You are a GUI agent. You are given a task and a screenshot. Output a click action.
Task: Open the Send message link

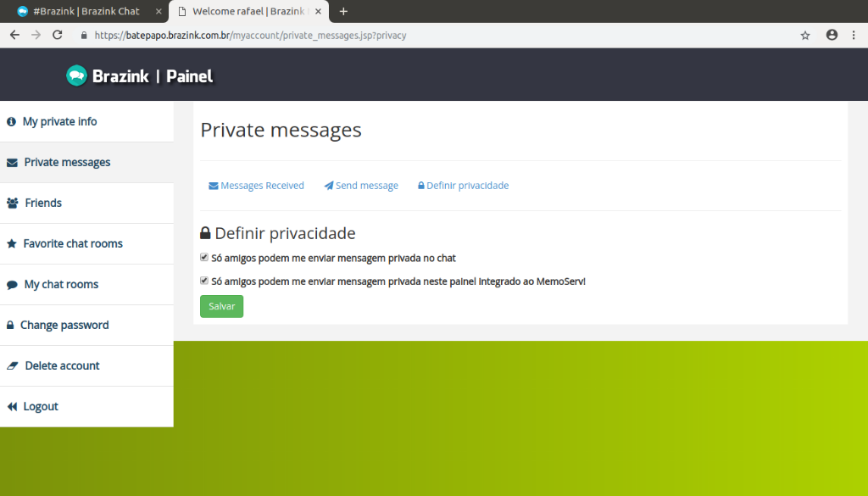(x=361, y=186)
